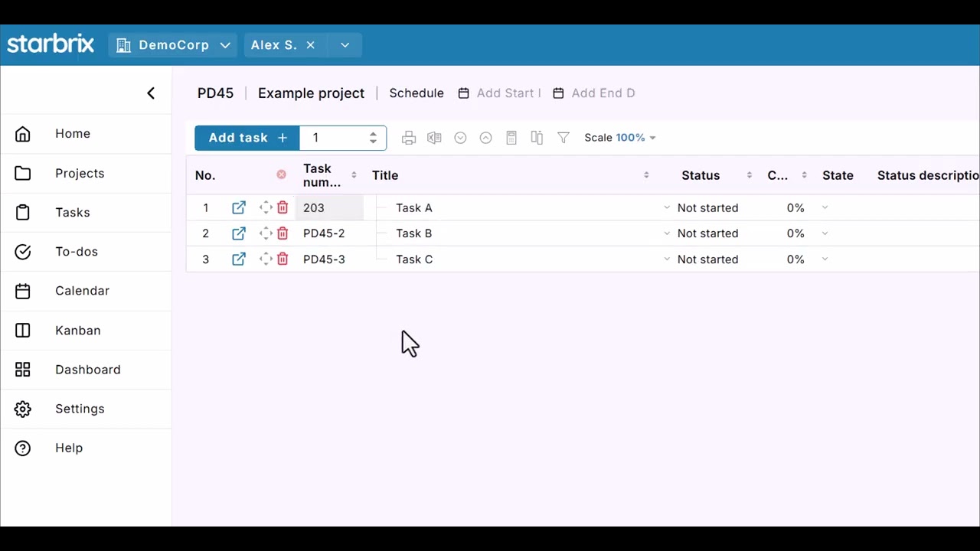
Task: Click the Add Start date calendar icon
Action: [463, 93]
